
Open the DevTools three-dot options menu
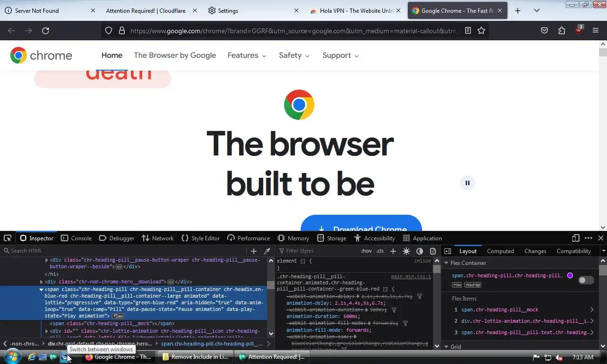[x=589, y=238]
